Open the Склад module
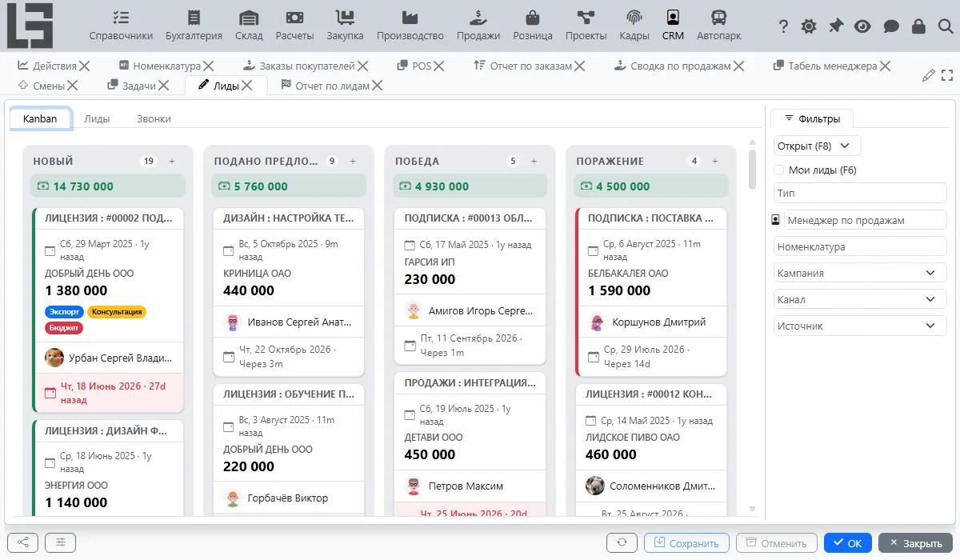The height and width of the screenshot is (560, 960). coord(249,26)
